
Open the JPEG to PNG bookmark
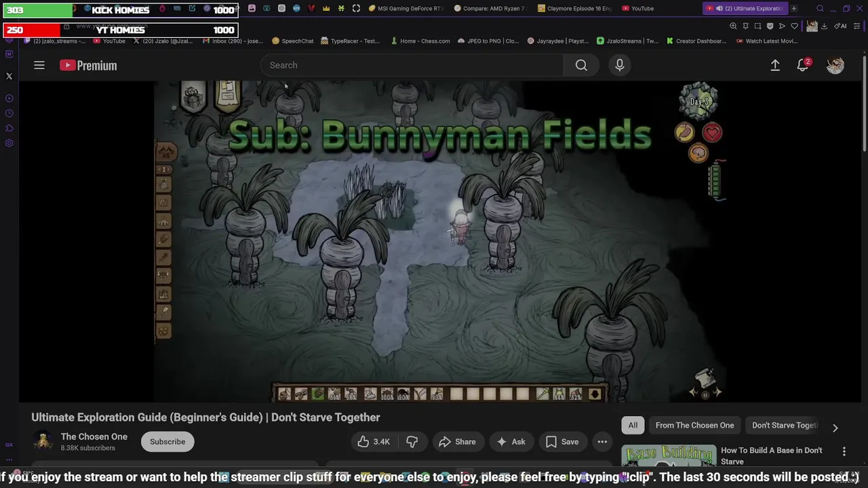(488, 41)
